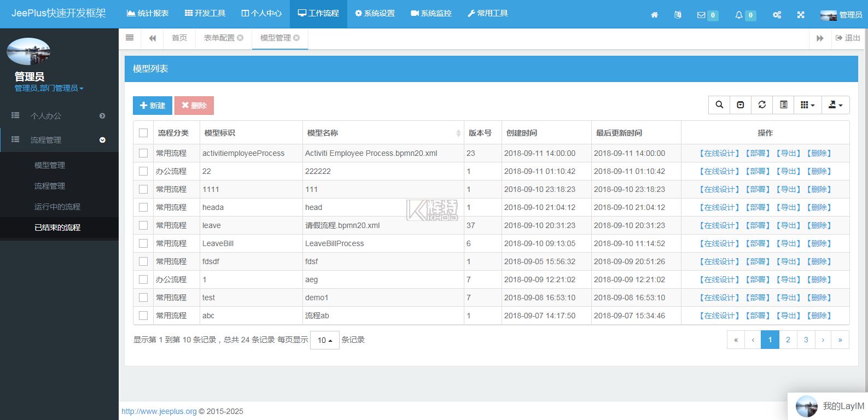Image resolution: width=868 pixels, height=420 pixels.
Task: Jump to last page with » button
Action: pyautogui.click(x=840, y=340)
